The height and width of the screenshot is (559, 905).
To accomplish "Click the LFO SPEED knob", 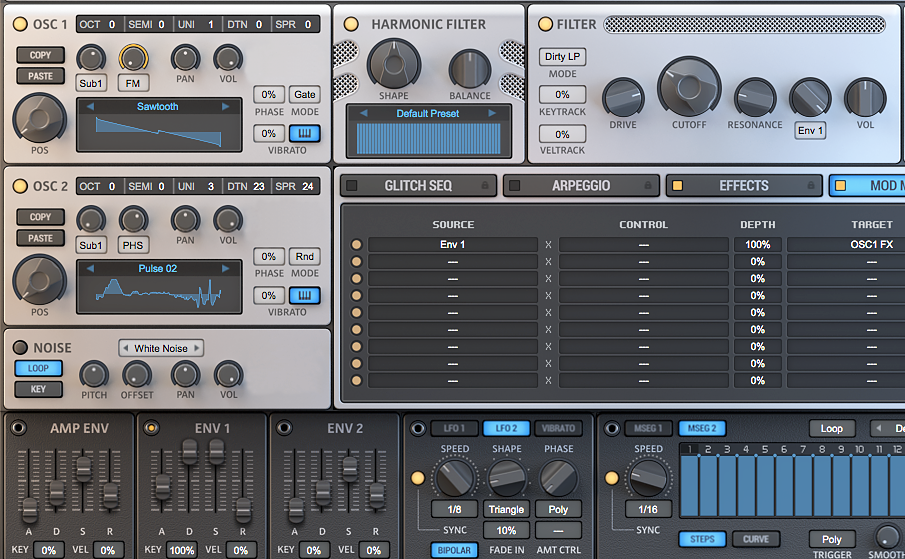I will point(455,478).
